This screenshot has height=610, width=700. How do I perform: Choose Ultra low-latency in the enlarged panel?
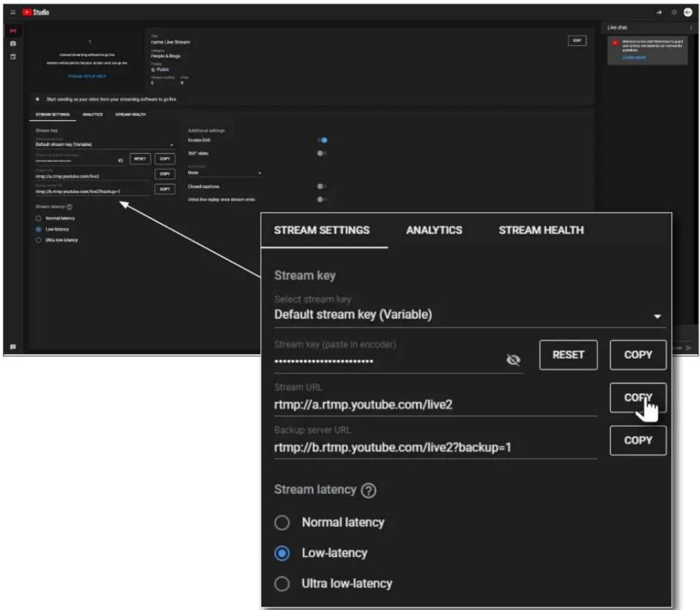(282, 584)
